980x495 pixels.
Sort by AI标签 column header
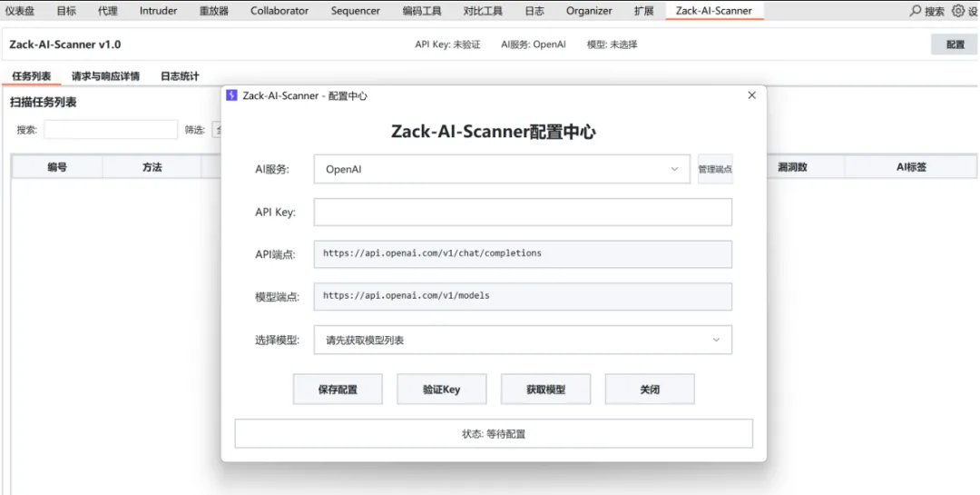(x=911, y=167)
